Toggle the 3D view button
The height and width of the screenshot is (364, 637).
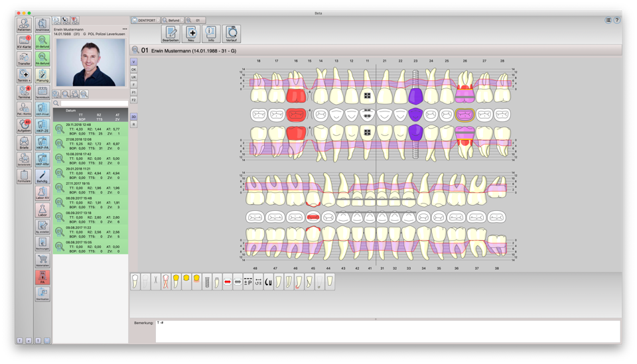[133, 117]
